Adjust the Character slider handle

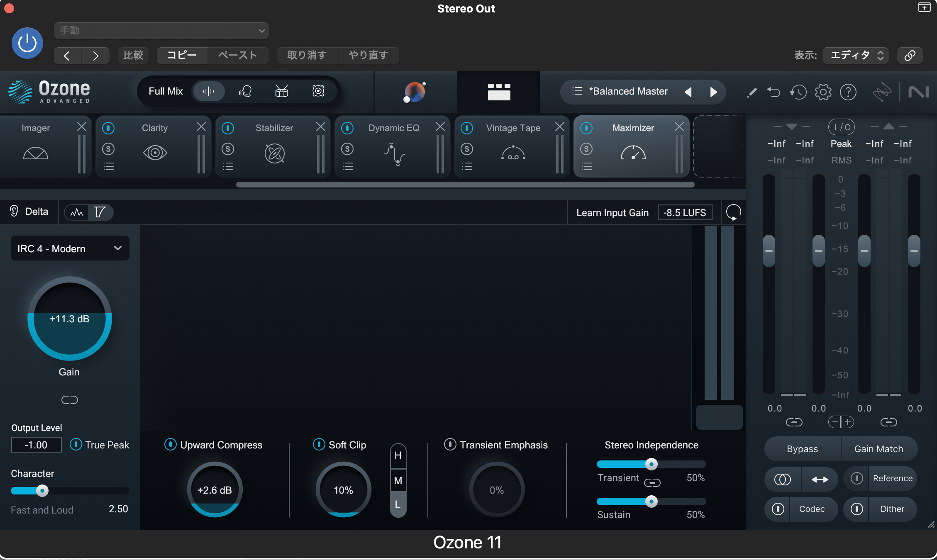pos(42,491)
